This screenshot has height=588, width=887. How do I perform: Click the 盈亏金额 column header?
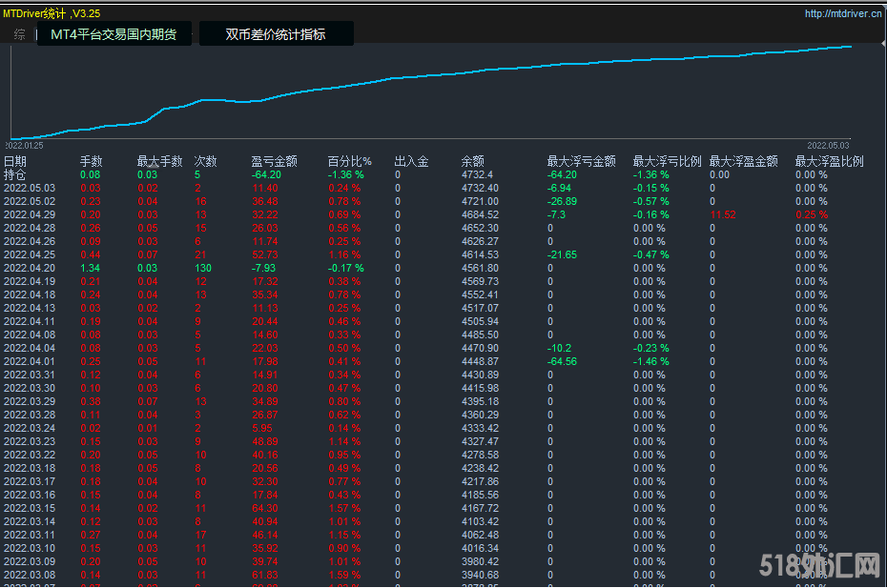[x=274, y=162]
